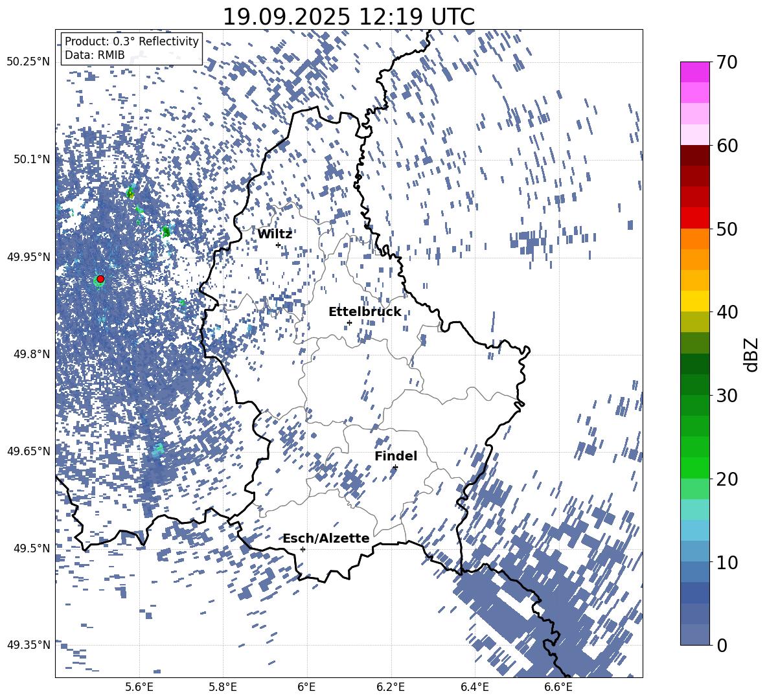767x700 pixels.
Task: Click the bright red colorbar segment at 50 dBZ
Action: [x=694, y=218]
